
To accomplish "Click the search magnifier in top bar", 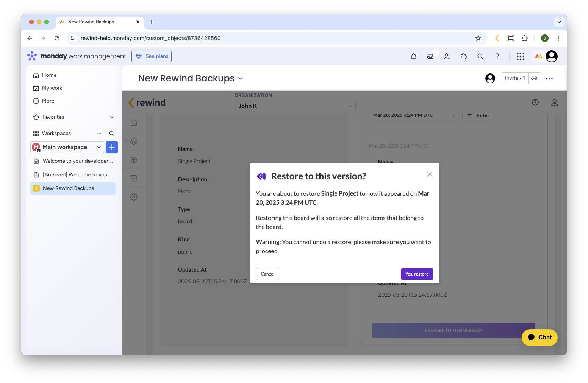I will tap(480, 56).
